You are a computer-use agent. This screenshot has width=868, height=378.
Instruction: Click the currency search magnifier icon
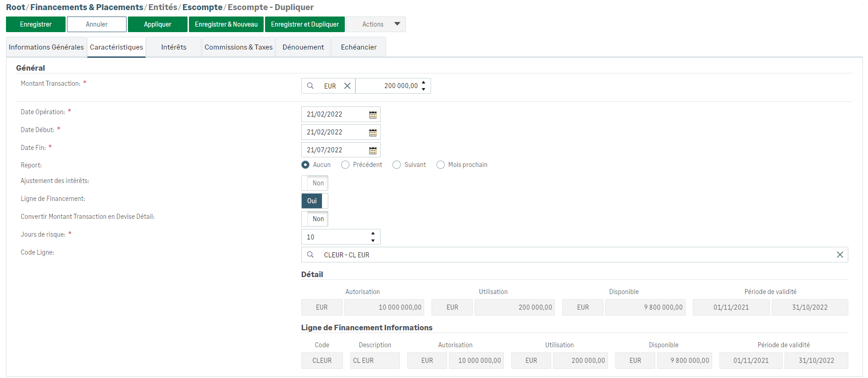point(310,86)
